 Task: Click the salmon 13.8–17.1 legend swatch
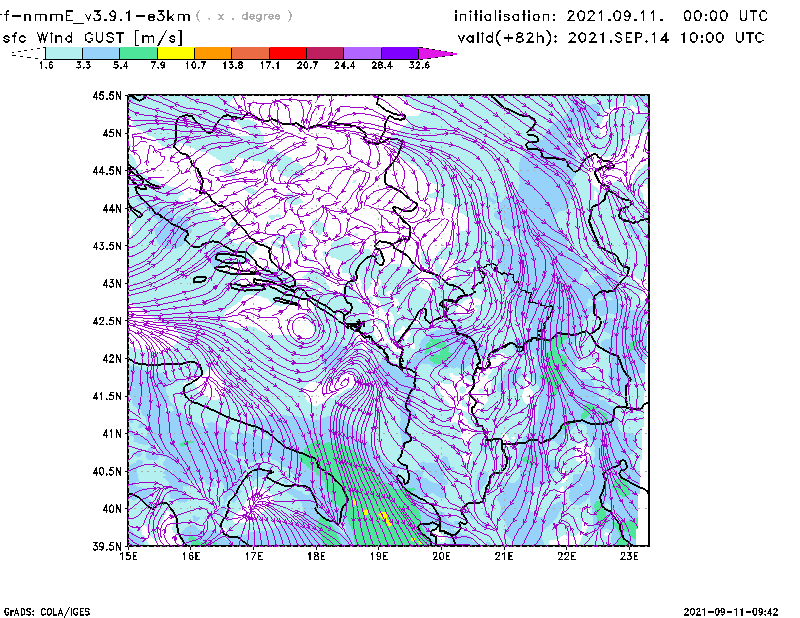tap(251, 53)
